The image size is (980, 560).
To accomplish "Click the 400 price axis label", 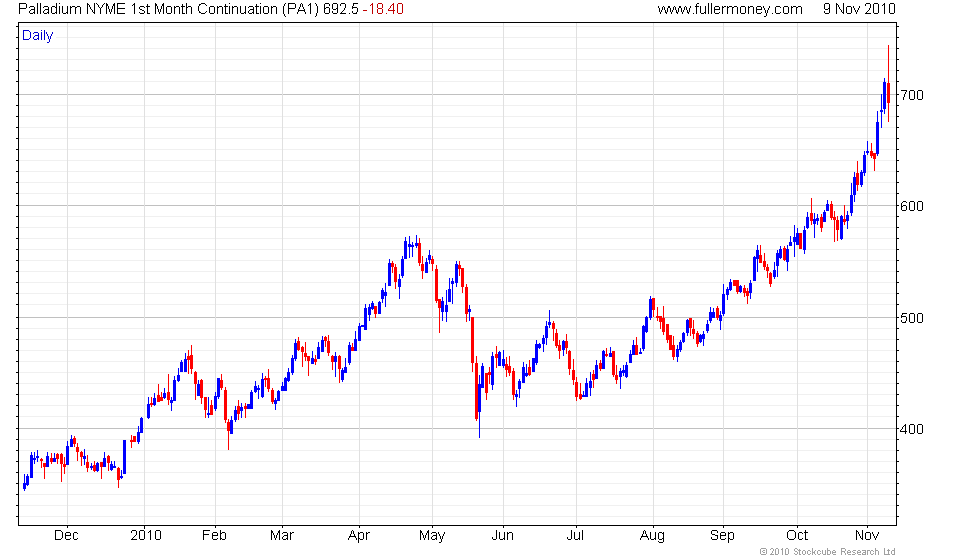I will 911,429.
